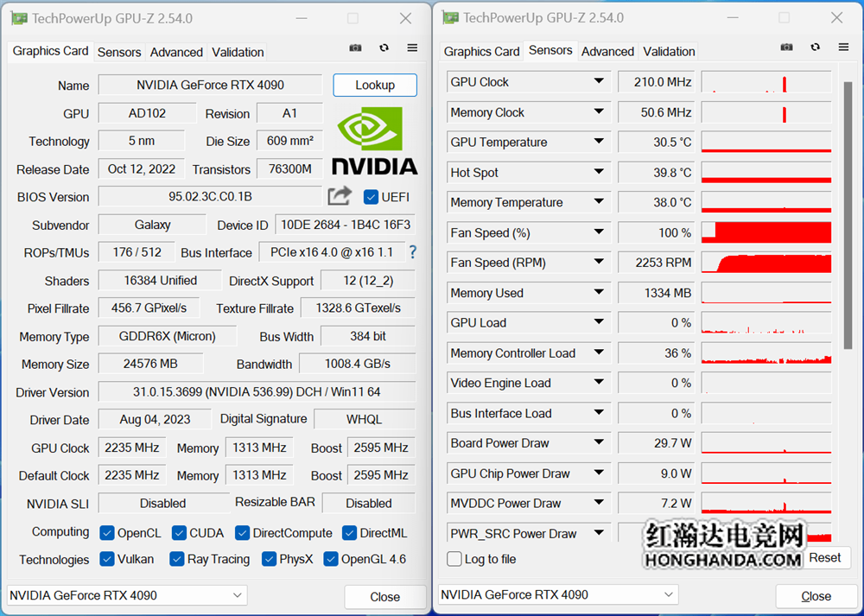Toggle the Ray Tracing checkbox
This screenshot has height=616, width=864.
(x=176, y=559)
